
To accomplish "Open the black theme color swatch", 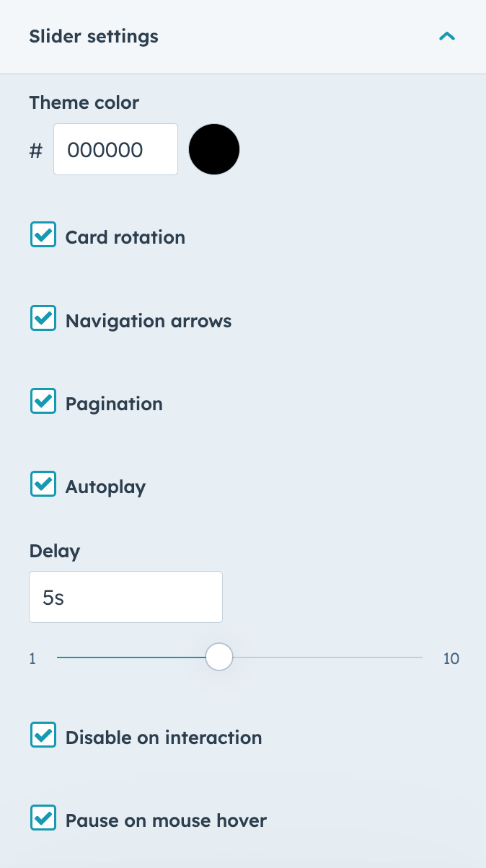I will pyautogui.click(x=214, y=149).
